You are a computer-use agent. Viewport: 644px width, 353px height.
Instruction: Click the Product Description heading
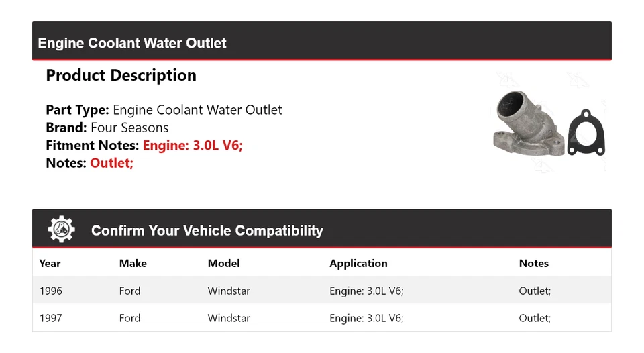point(121,76)
